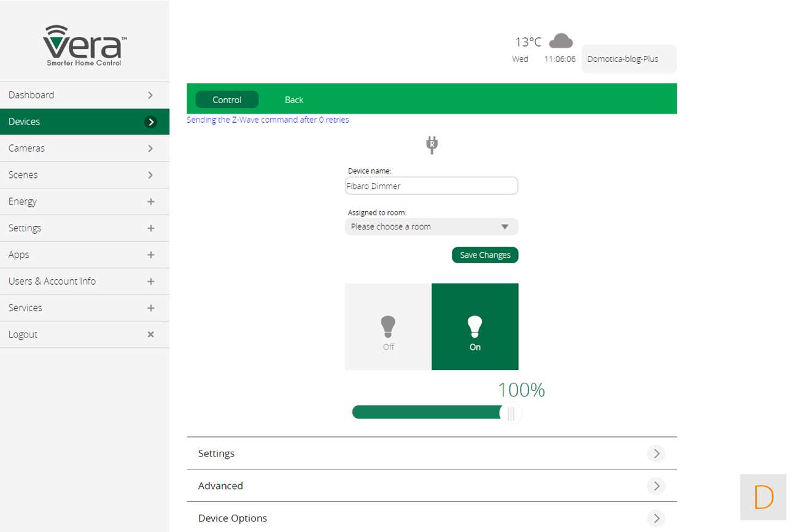The height and width of the screenshot is (532, 798).
Task: Click the Apps plus icon
Action: point(150,255)
